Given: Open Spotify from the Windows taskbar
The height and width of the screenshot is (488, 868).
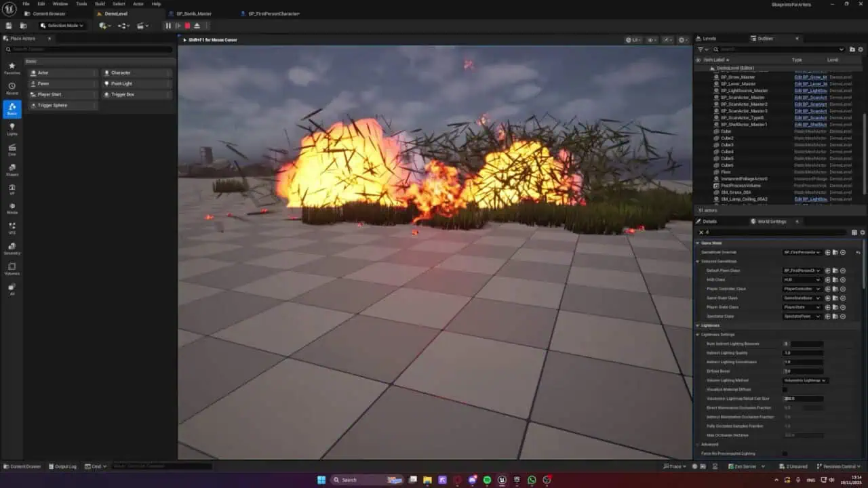Looking at the screenshot, I should click(487, 480).
